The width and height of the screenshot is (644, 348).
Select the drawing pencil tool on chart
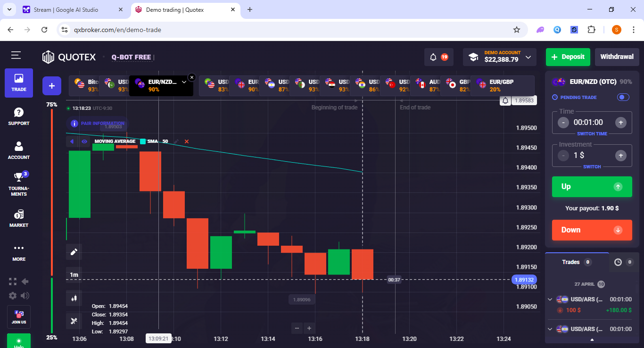coord(74,251)
